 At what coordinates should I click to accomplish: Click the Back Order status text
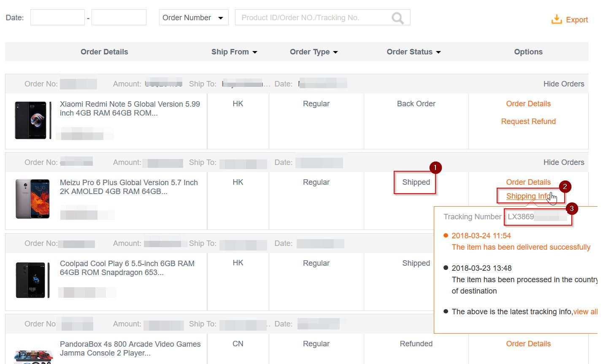tap(416, 104)
